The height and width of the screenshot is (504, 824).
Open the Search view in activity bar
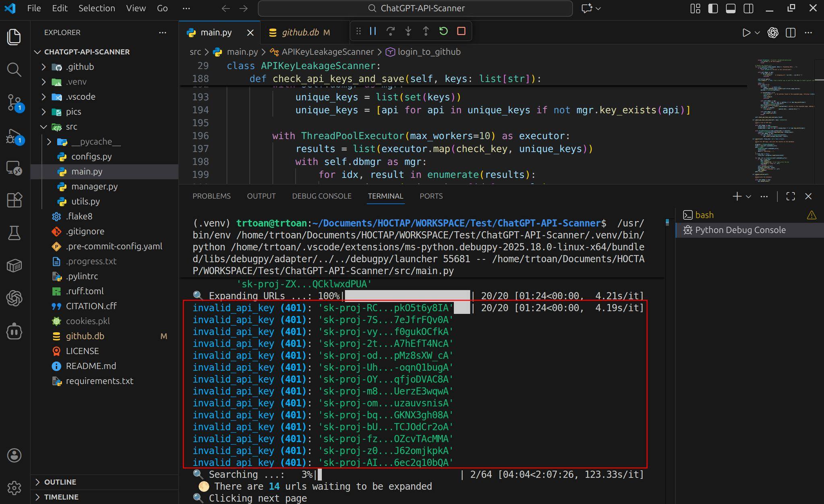click(x=14, y=70)
